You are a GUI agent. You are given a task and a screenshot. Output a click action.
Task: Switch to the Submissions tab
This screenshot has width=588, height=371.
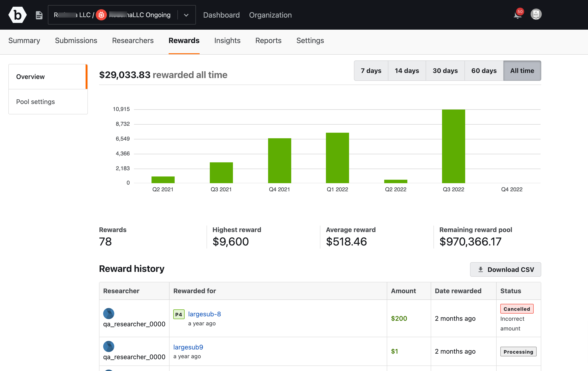click(x=76, y=41)
